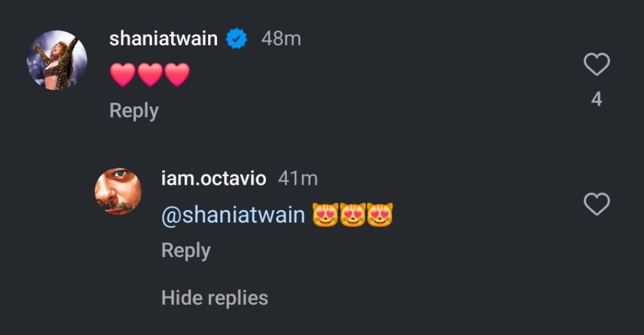The width and height of the screenshot is (644, 335).
Task: Reply to shaniatwain's comment
Action: coord(134,111)
